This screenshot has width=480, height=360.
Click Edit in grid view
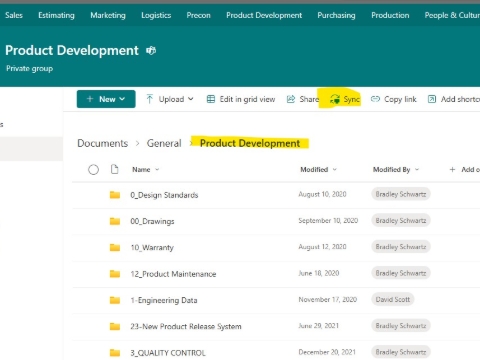click(241, 99)
